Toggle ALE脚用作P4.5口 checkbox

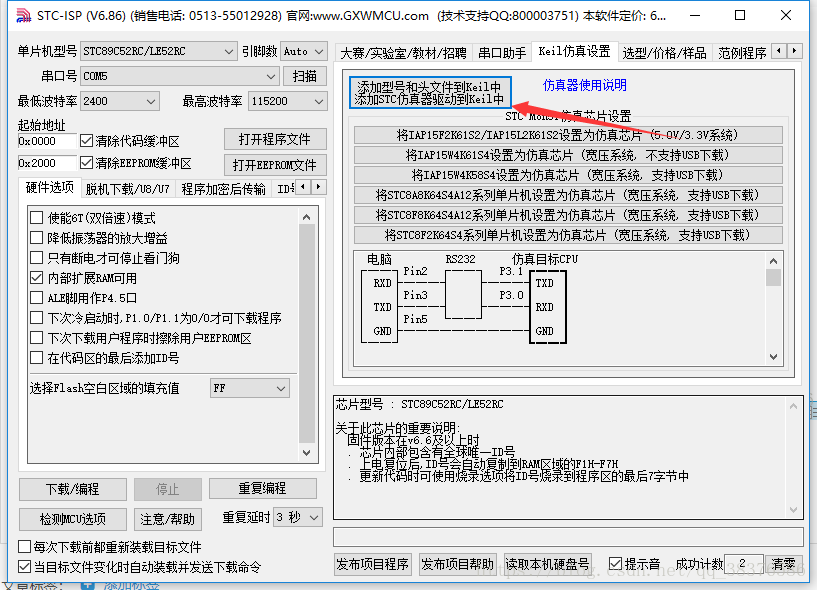36,298
